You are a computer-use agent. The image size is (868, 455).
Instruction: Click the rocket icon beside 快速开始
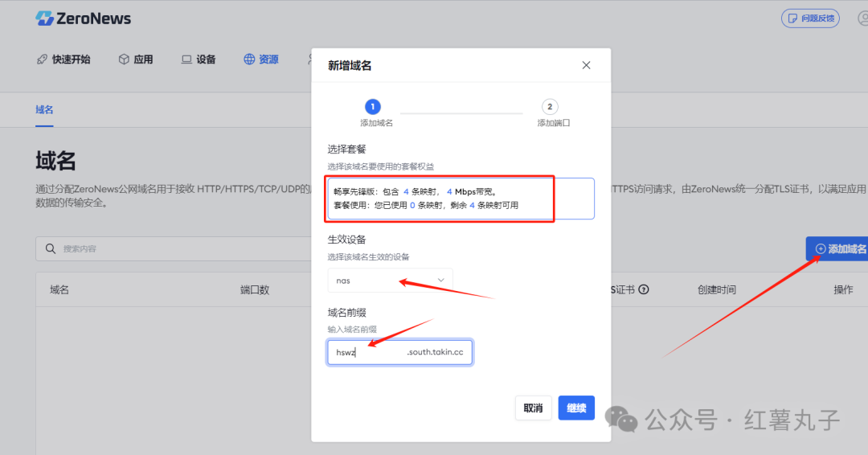pos(42,59)
